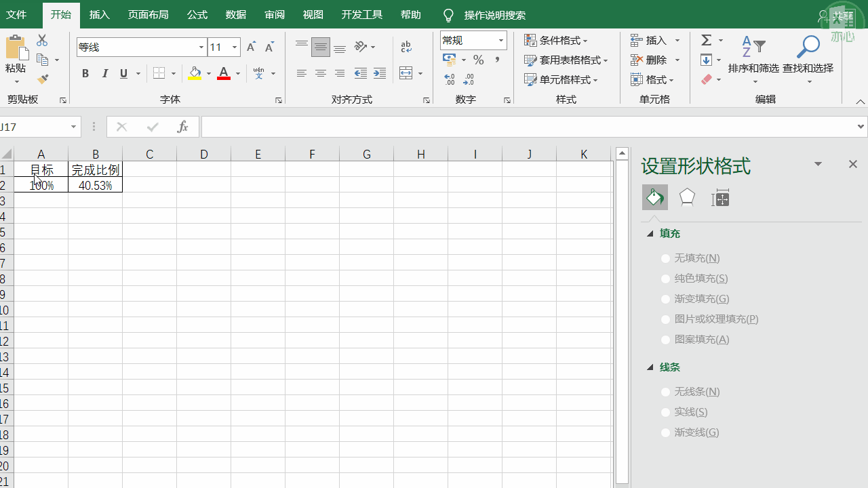
Task: Open Effects pentagon tab in format pane
Action: point(687,197)
